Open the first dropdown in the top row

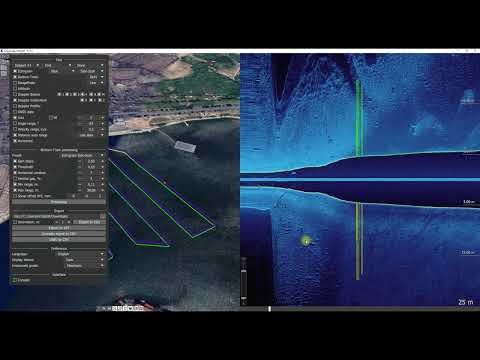27,65
